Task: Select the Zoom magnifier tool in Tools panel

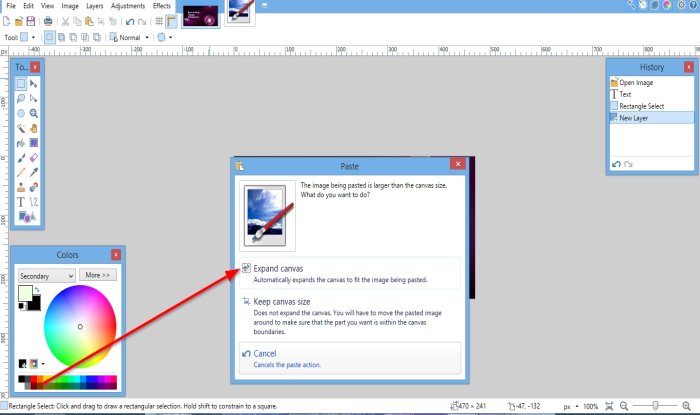Action: tap(33, 113)
